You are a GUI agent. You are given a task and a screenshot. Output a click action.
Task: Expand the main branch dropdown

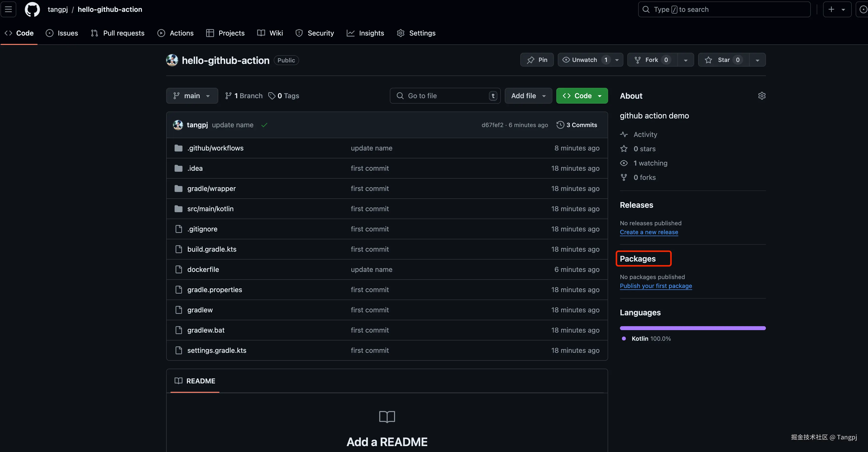(x=192, y=96)
